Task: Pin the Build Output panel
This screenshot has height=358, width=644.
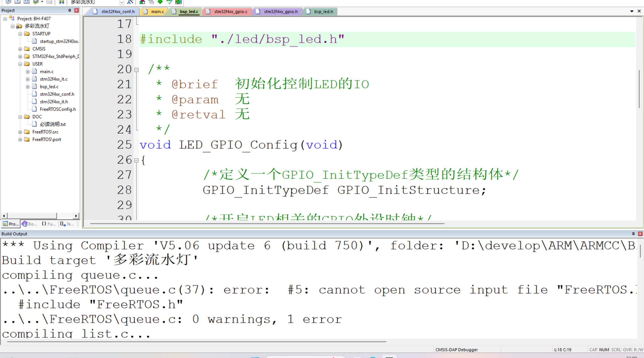Action: [633, 234]
